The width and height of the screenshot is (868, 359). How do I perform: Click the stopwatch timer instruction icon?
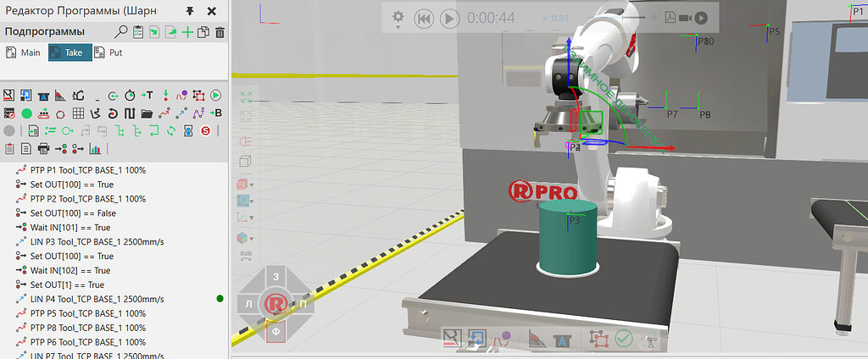[129, 95]
